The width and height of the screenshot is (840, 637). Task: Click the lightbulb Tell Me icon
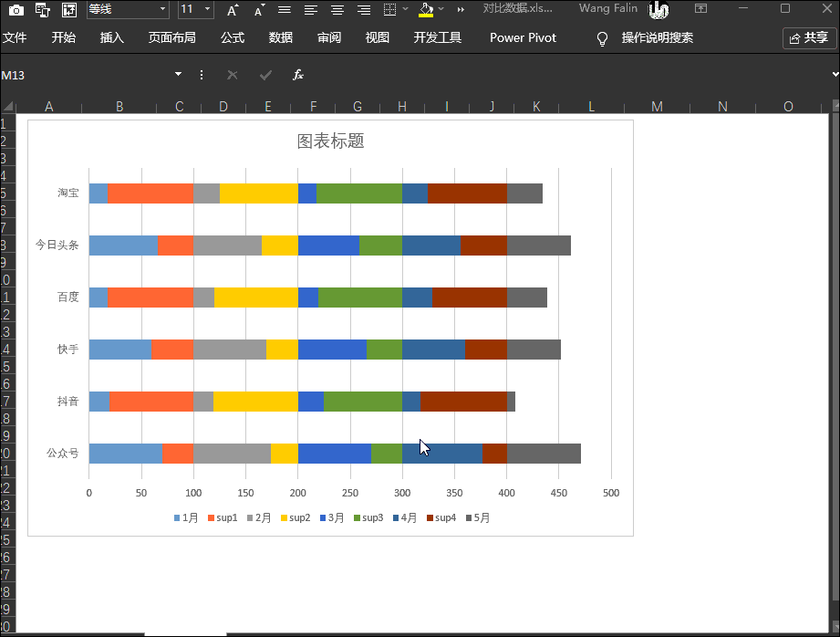[x=602, y=38]
